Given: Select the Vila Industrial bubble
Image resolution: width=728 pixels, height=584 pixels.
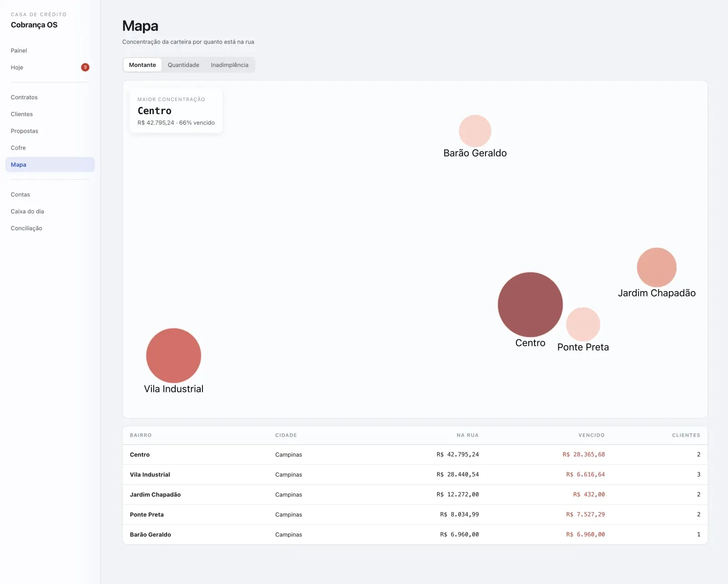Looking at the screenshot, I should (x=173, y=356).
